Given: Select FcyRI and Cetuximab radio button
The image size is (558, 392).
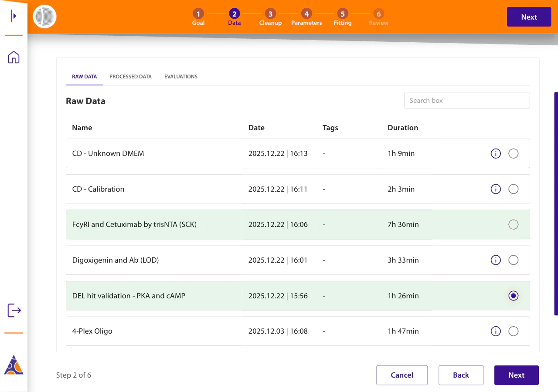Looking at the screenshot, I should coord(514,224).
